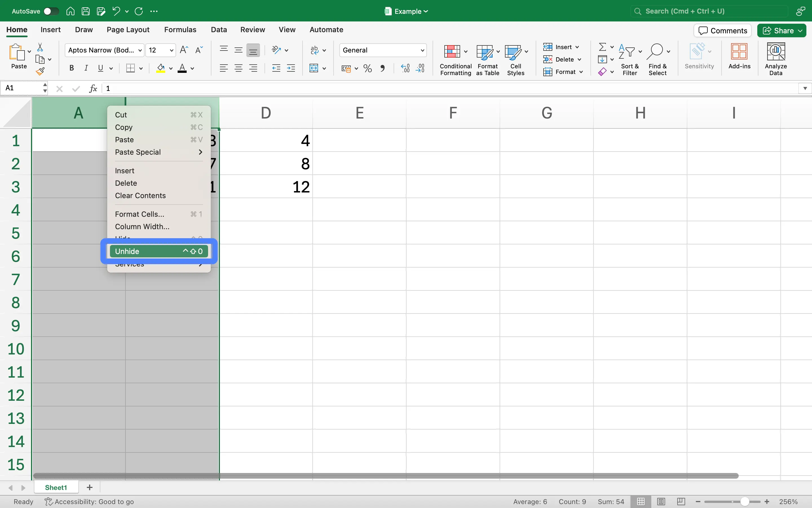The height and width of the screenshot is (508, 812).
Task: Expand the ribbon Format dropdown
Action: 564,72
